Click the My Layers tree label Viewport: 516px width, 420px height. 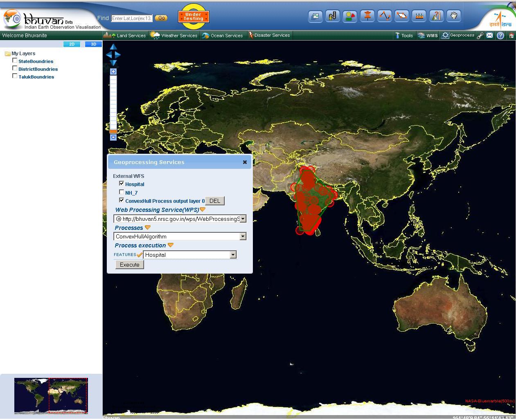tap(23, 54)
